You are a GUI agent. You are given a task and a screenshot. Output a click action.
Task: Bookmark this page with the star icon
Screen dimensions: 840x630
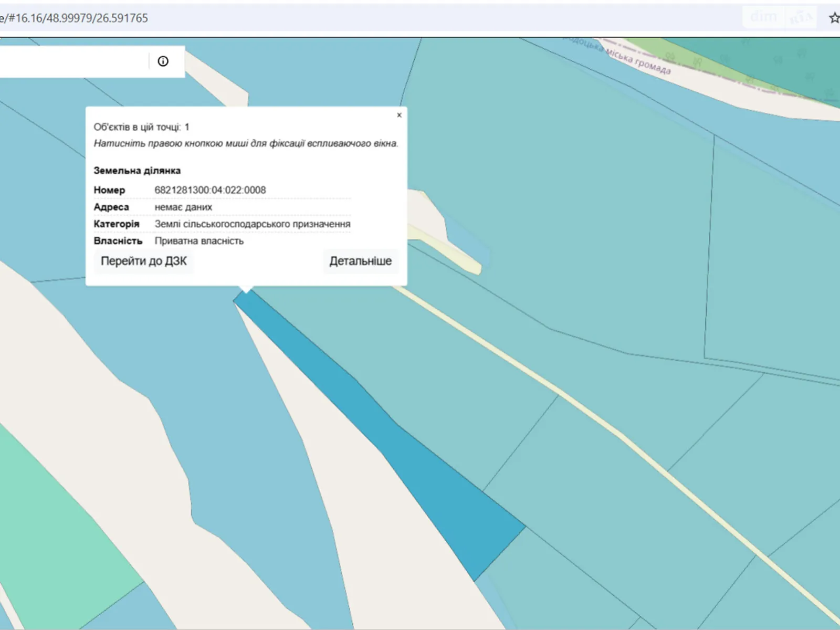point(834,18)
